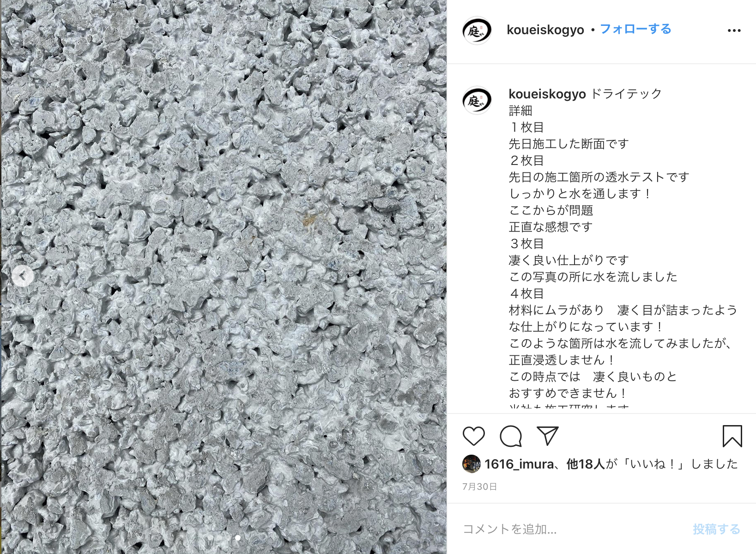The height and width of the screenshot is (554, 756).
Task: Open koueiskogyo avatar beside the caption
Action: point(477,100)
